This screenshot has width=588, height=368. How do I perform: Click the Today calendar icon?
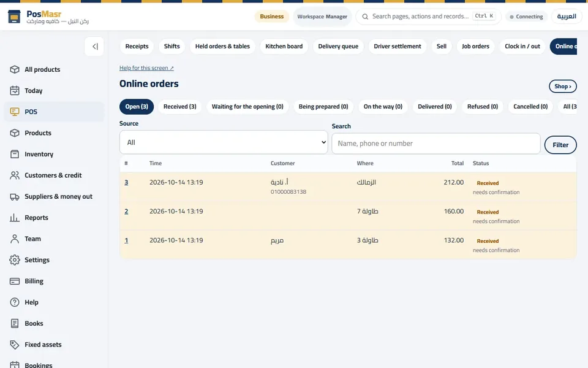click(x=15, y=91)
